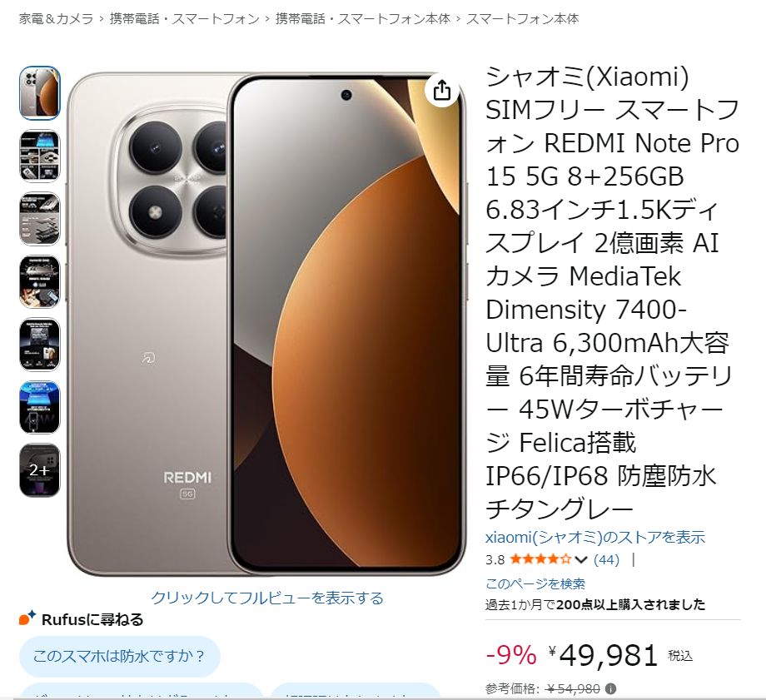Open the 2+ more images thumbnail
Viewport: 766px width, 700px height.
click(x=40, y=470)
